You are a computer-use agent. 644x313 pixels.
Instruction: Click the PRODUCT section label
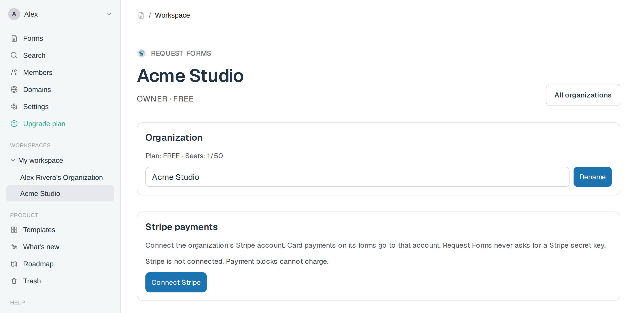tap(24, 215)
